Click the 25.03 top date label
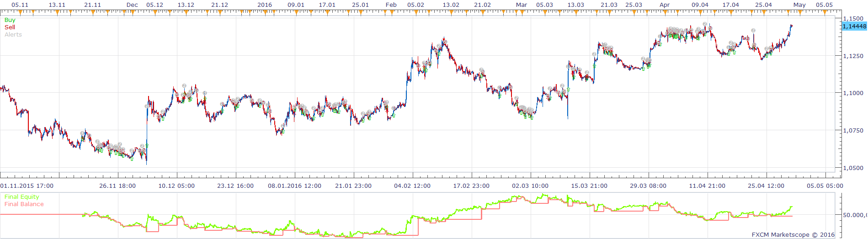This screenshot has width=868, height=239. click(x=634, y=5)
